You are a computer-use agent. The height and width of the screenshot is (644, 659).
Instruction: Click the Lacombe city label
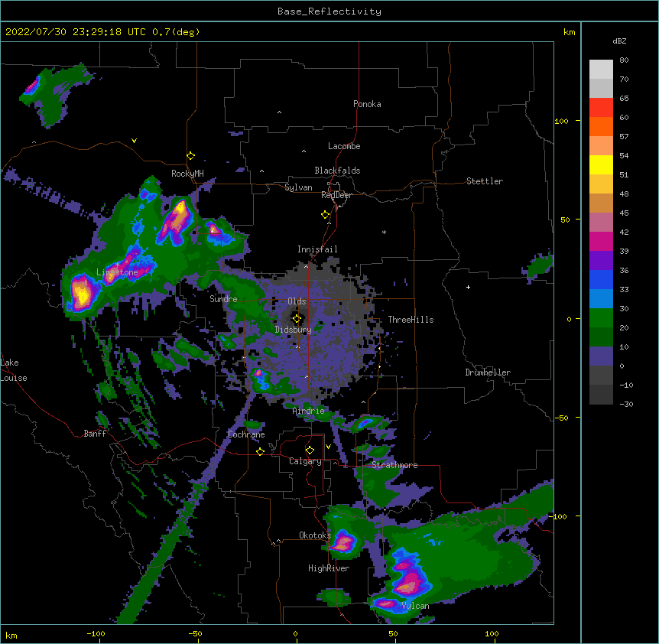tap(344, 146)
